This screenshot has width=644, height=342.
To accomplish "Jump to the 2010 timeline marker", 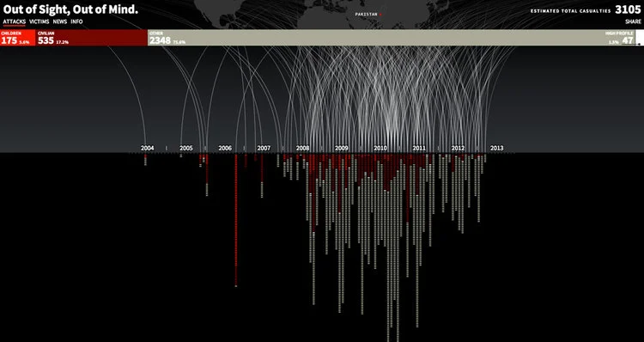I will (380, 148).
